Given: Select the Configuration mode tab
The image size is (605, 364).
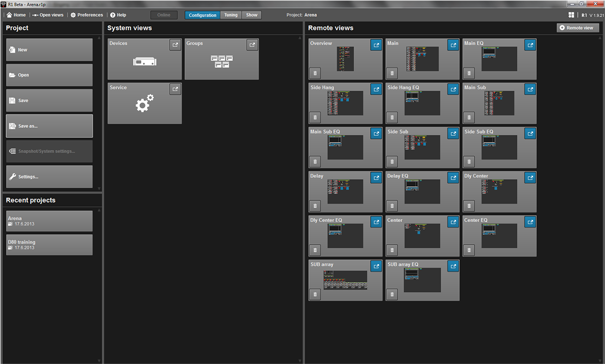Looking at the screenshot, I should pyautogui.click(x=203, y=15).
